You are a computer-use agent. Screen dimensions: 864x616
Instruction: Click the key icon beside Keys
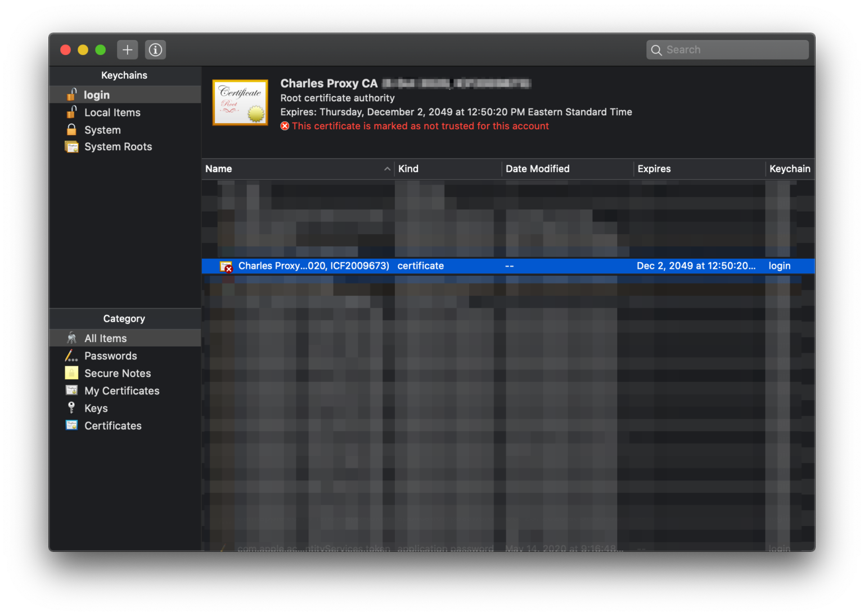pyautogui.click(x=71, y=407)
